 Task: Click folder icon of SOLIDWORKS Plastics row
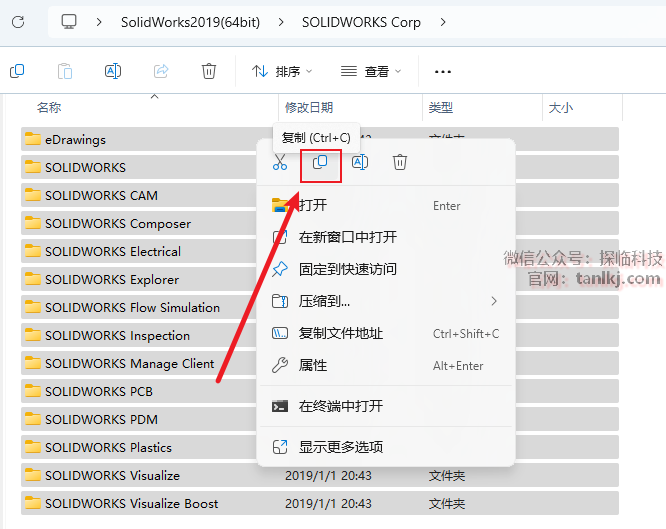click(33, 447)
